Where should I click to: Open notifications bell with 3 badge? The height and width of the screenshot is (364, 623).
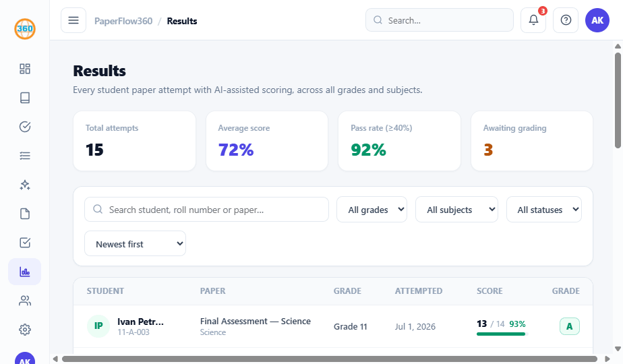tap(533, 20)
